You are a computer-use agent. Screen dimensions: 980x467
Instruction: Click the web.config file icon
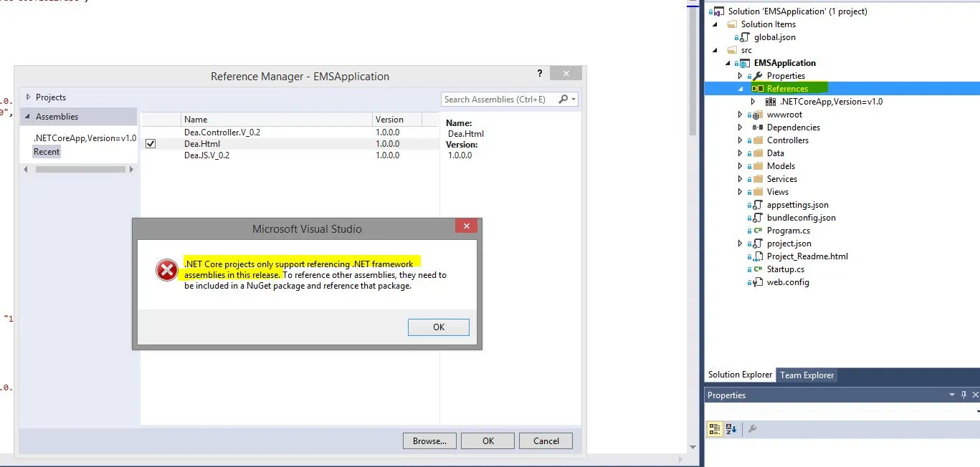coord(758,282)
